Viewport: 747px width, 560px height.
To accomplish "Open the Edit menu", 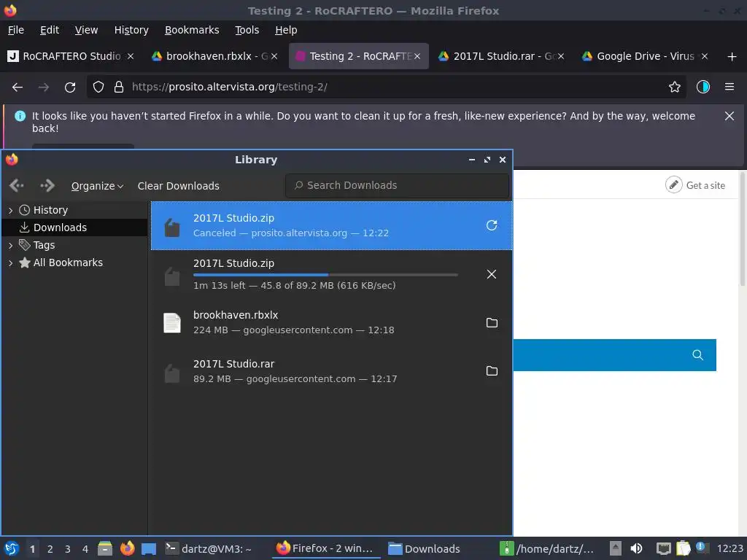I will pos(50,30).
